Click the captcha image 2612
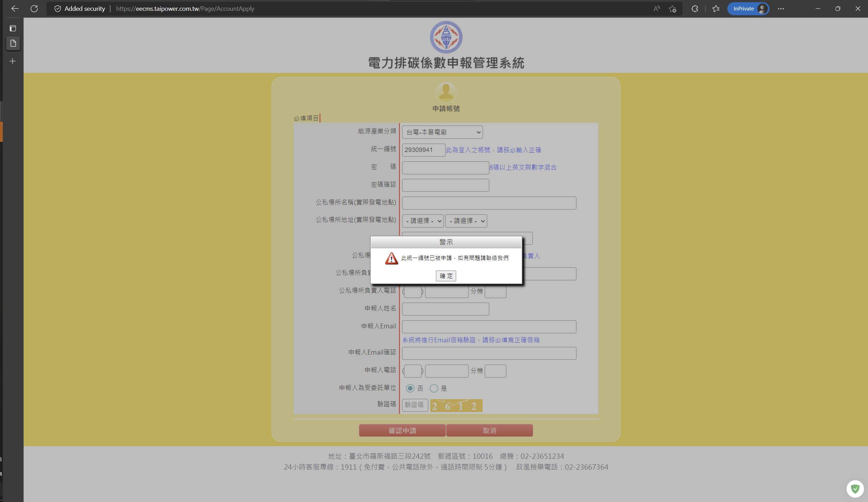868x502 pixels. tap(456, 405)
